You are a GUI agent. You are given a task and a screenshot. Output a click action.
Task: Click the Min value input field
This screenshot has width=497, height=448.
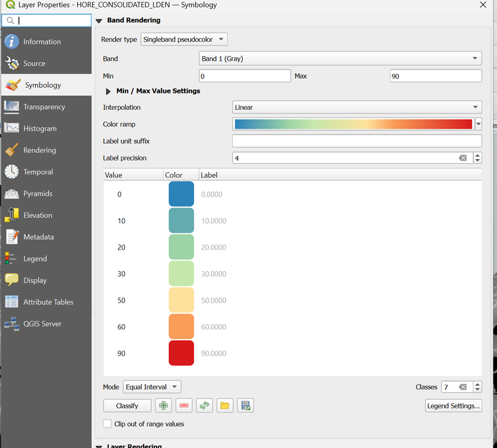click(x=245, y=76)
